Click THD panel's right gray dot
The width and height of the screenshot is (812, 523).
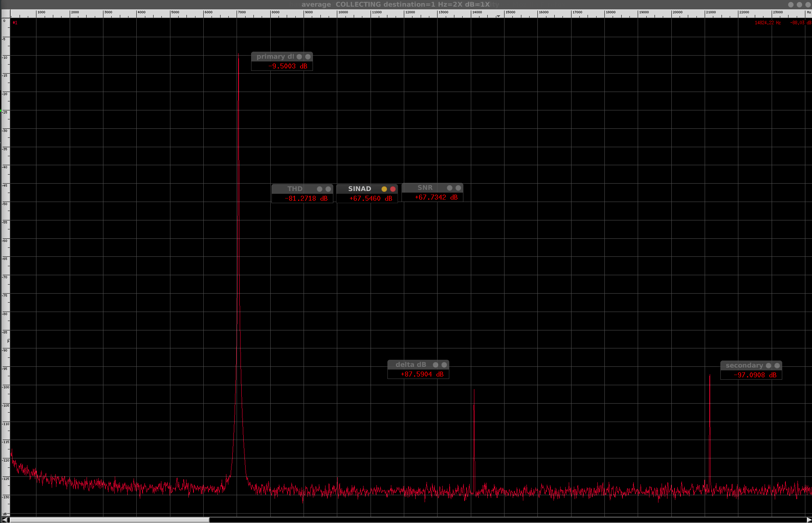point(328,189)
